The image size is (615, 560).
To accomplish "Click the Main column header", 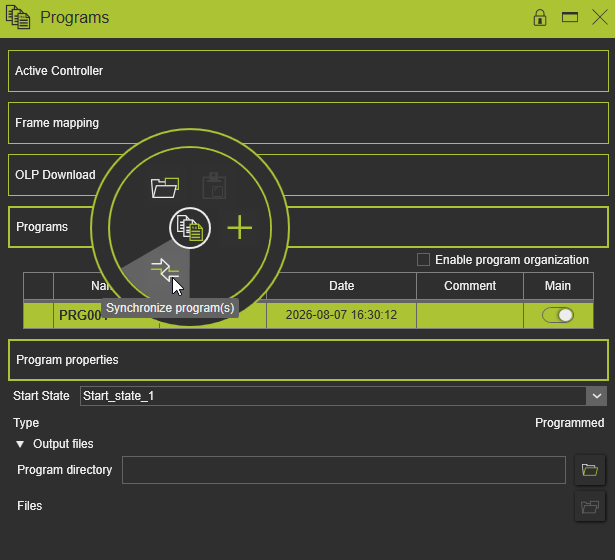I will tap(558, 286).
